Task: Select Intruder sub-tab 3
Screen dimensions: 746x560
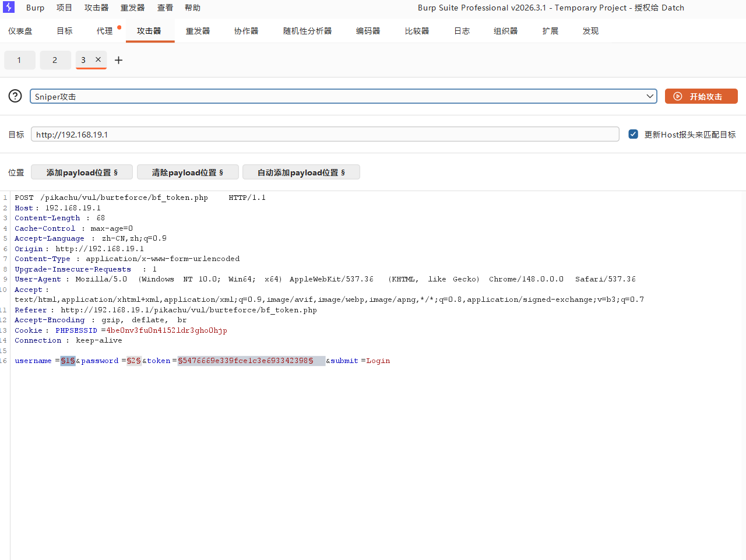Action: point(84,60)
